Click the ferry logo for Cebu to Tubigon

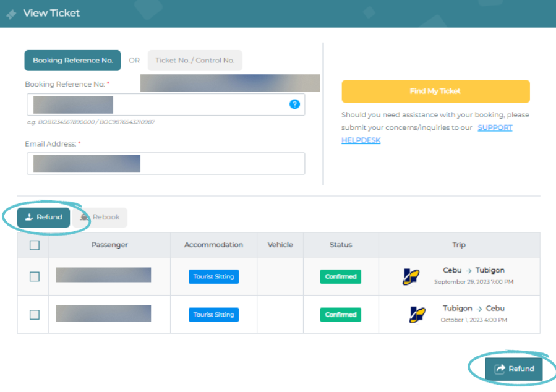(x=411, y=276)
